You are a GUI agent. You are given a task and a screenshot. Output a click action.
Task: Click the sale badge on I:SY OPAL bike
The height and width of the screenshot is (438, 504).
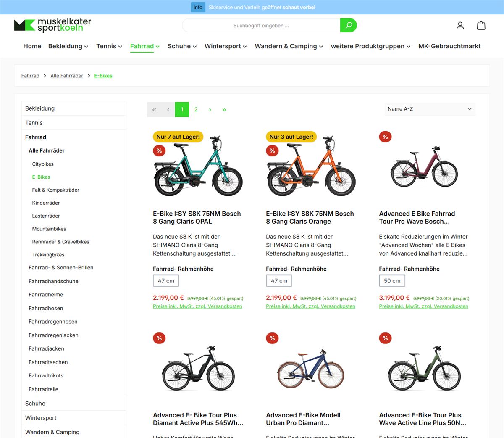click(159, 150)
